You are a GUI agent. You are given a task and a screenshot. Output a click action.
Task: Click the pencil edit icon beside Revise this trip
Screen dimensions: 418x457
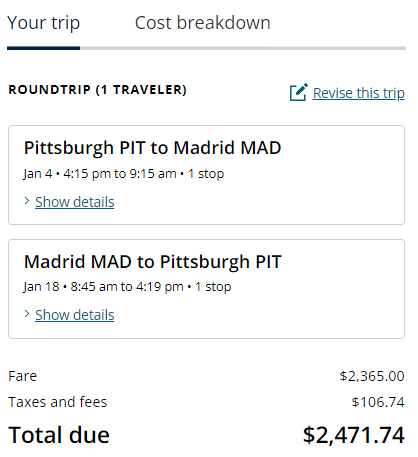pyautogui.click(x=298, y=92)
